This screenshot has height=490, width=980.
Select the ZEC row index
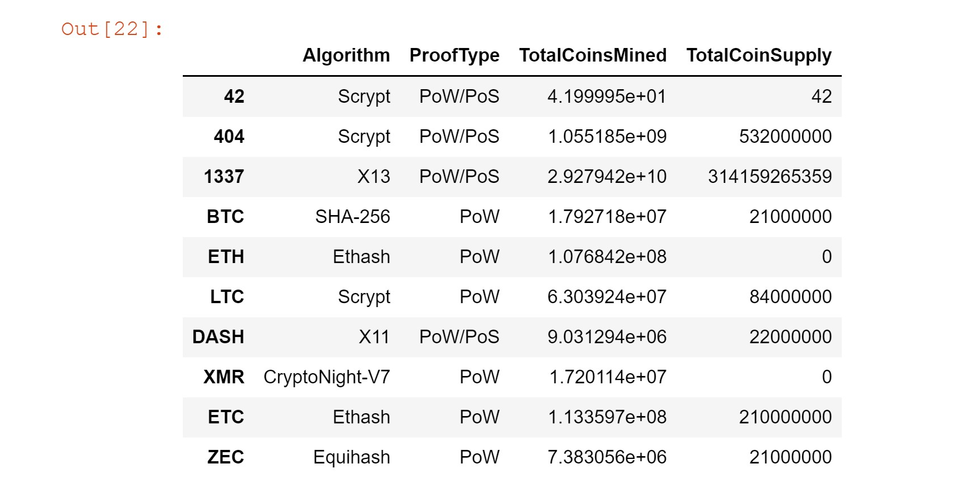(x=225, y=457)
